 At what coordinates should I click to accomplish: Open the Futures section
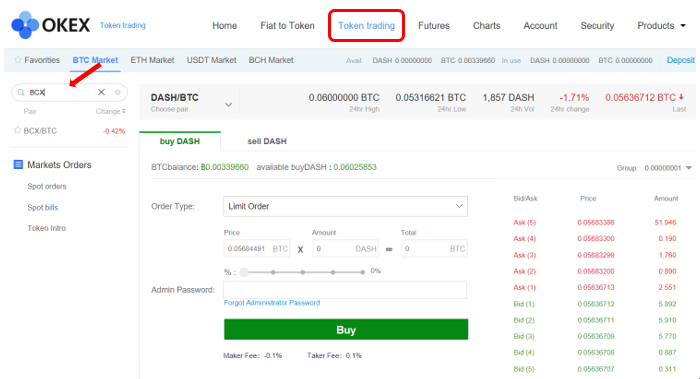click(434, 26)
